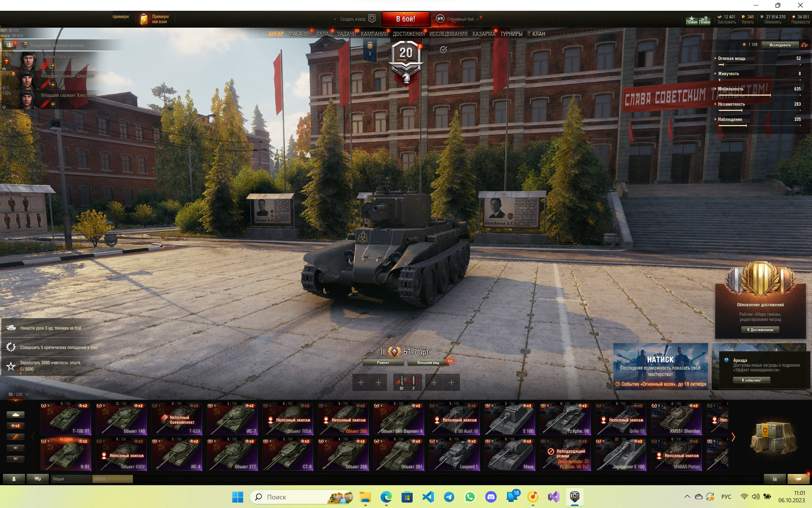Toggle the x2 bonus filter

(x=16, y=426)
